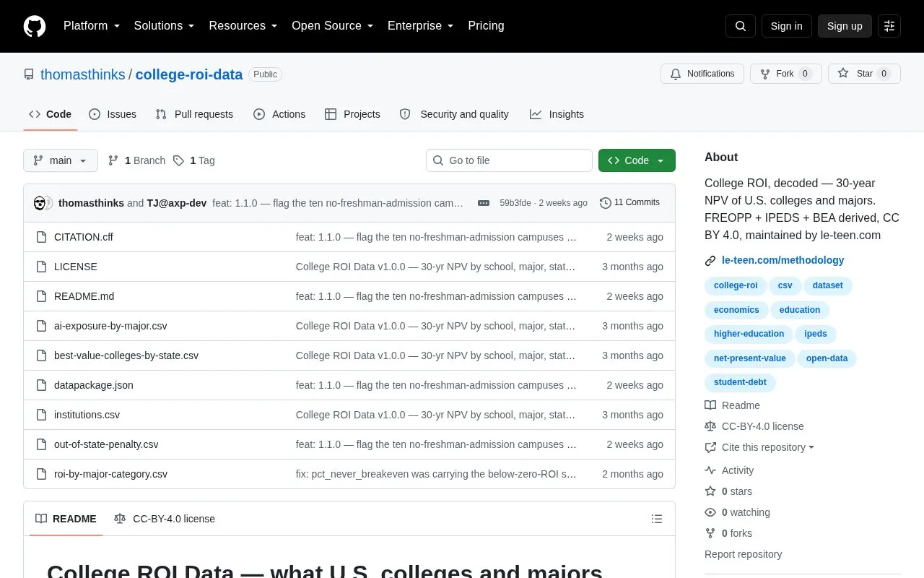Expand Cite this repository dropdown
Screen dimensions: 924x578
point(759,447)
